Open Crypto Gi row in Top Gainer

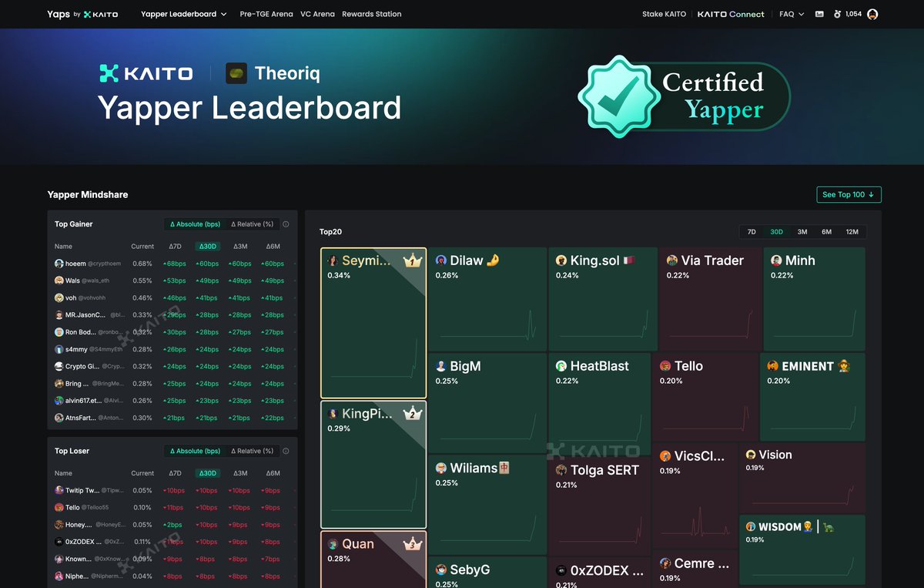coord(172,366)
